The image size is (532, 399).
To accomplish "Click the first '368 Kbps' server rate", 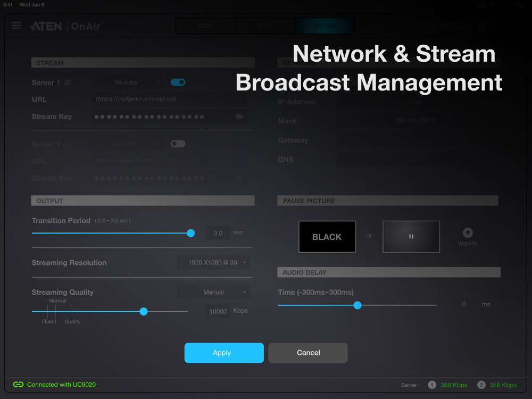I will click(x=454, y=385).
